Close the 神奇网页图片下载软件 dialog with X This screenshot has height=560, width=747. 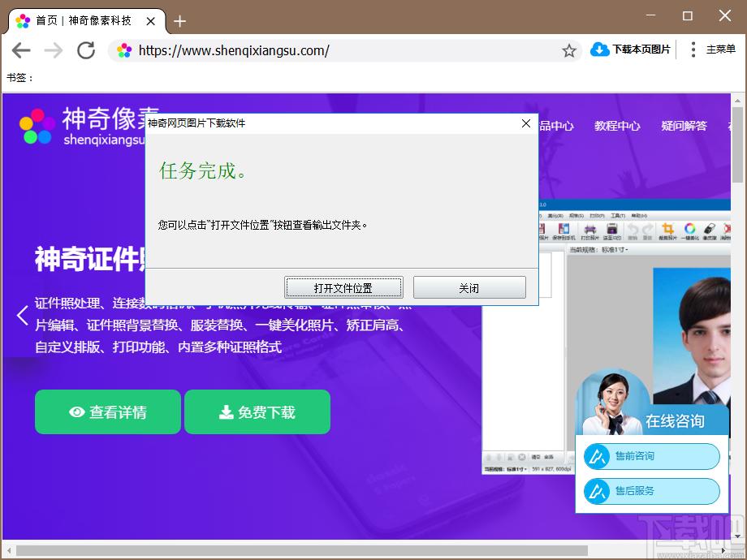[x=526, y=123]
